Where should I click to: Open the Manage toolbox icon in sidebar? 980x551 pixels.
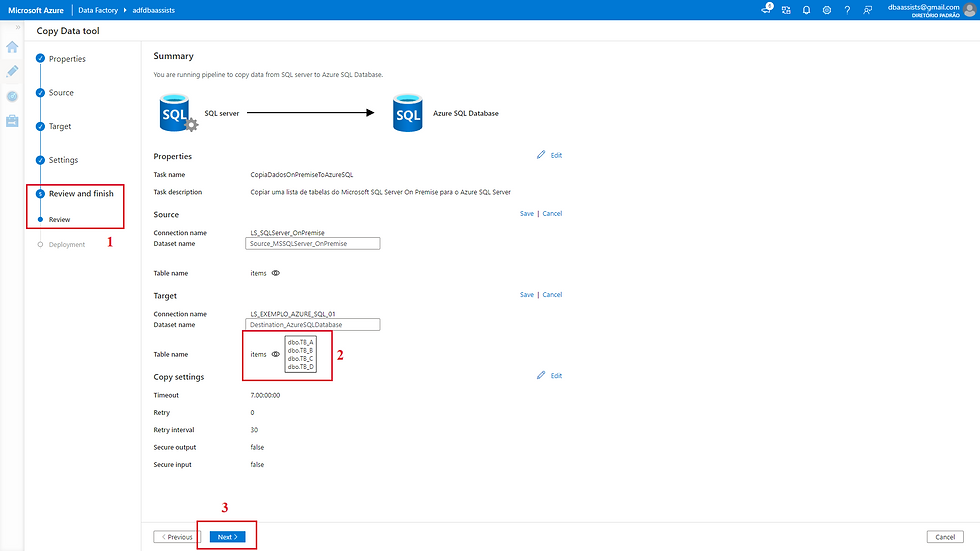coord(12,121)
